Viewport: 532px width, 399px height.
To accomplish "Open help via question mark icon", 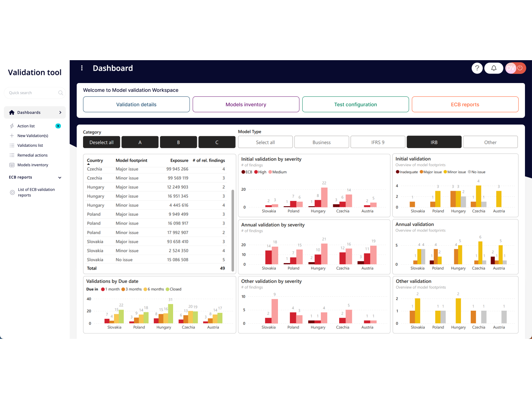I will (477, 68).
